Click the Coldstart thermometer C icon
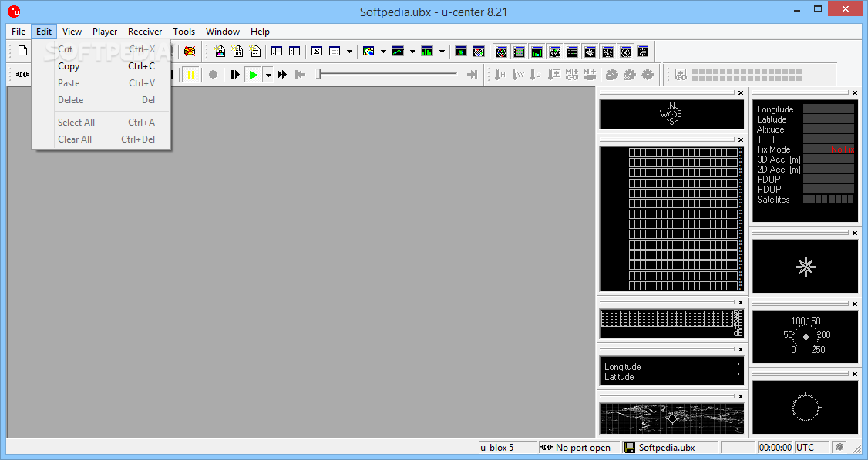The width and height of the screenshot is (868, 460). click(535, 74)
